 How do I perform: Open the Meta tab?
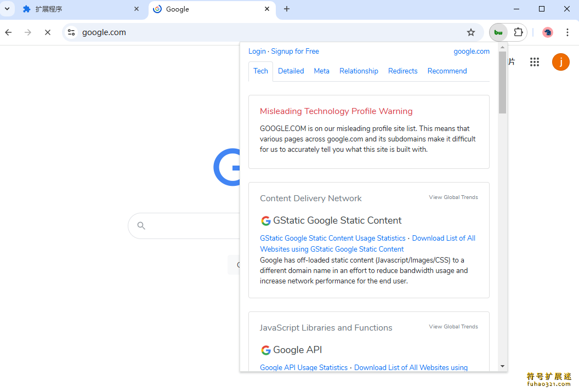point(322,71)
